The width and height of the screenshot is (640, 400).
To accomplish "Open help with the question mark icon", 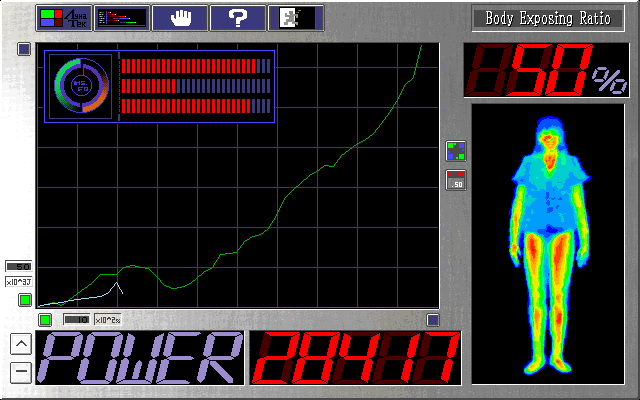I will tap(238, 17).
